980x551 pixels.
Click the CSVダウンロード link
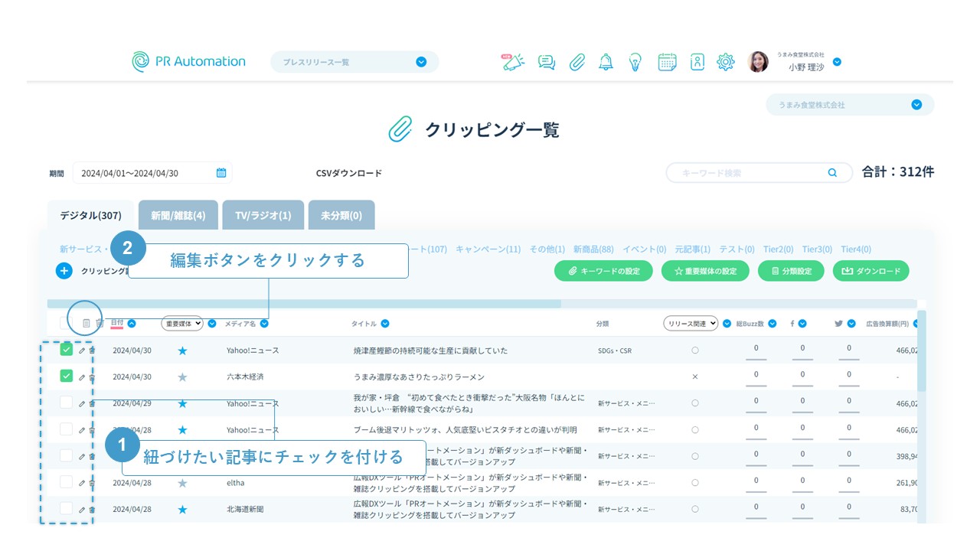pyautogui.click(x=349, y=174)
